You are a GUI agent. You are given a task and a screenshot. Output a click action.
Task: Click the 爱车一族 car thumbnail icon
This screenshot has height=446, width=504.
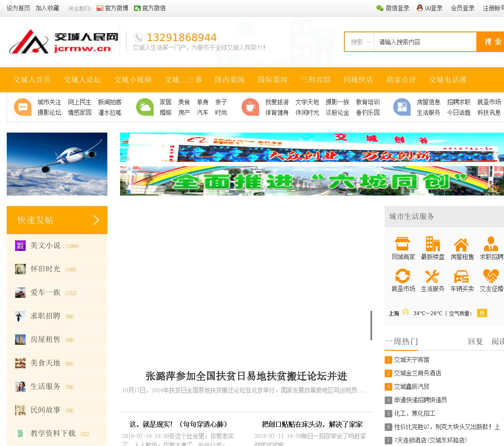point(20,292)
